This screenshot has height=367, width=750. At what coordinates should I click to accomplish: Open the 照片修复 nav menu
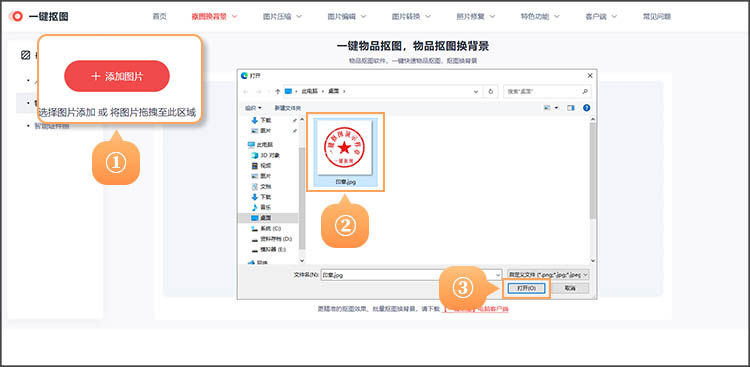coord(475,16)
